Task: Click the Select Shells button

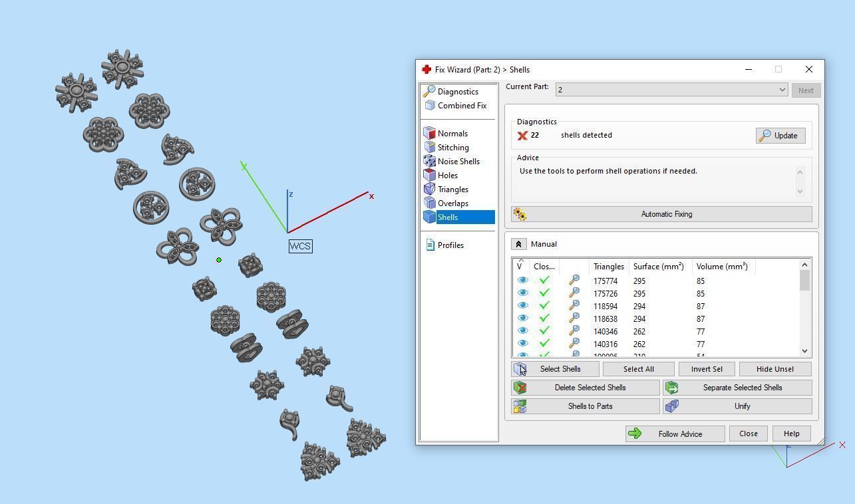Action: [555, 369]
